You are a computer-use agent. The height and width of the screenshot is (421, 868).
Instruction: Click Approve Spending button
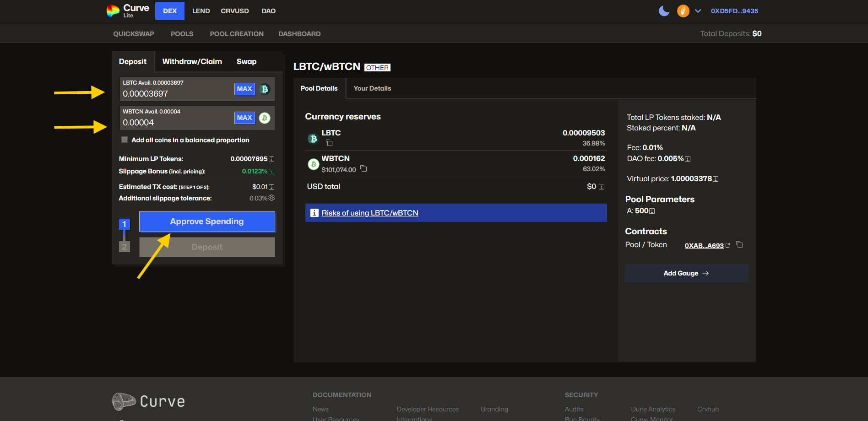pos(207,221)
